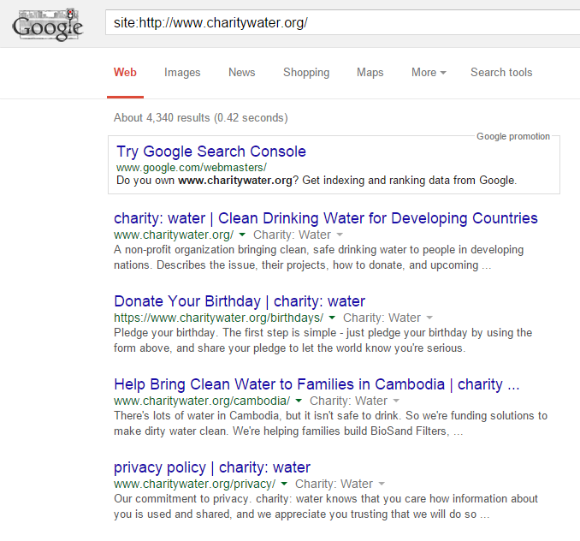Expand Charity: Water arrow on first result
580x541 pixels.
(340, 235)
